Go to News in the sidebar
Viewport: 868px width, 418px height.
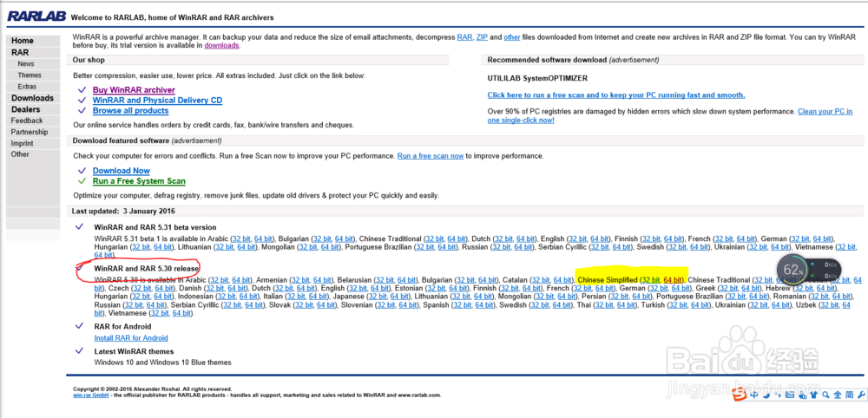[x=25, y=63]
